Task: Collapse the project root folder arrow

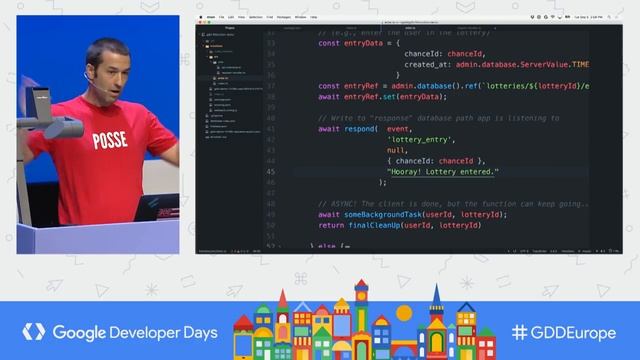Action: [200, 35]
